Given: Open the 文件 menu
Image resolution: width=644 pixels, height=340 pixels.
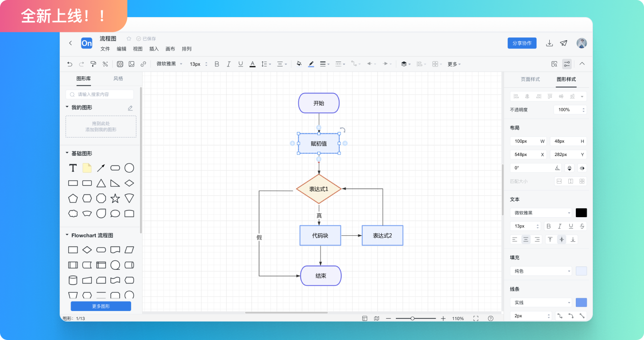Looking at the screenshot, I should [105, 49].
